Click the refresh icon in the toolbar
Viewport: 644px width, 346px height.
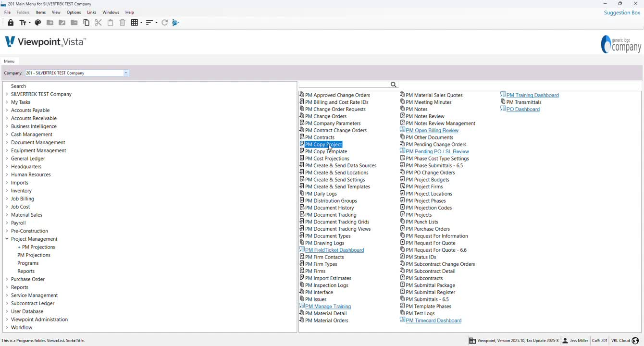164,23
